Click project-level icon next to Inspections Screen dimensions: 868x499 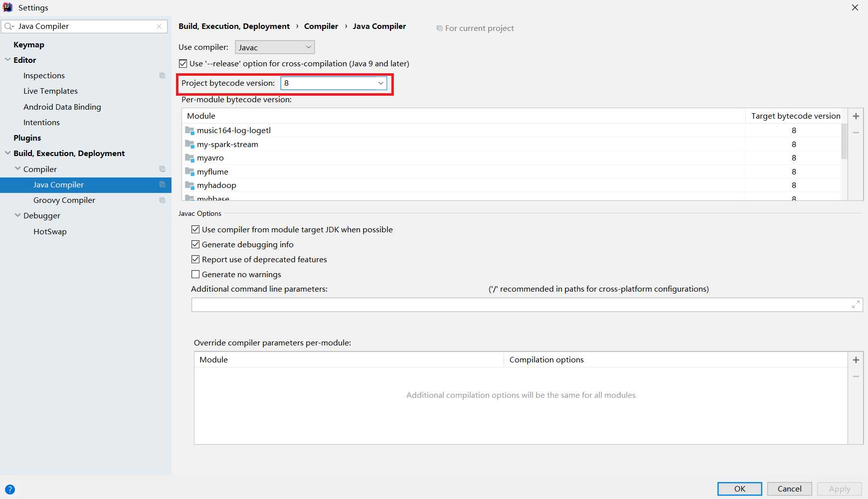coord(162,76)
